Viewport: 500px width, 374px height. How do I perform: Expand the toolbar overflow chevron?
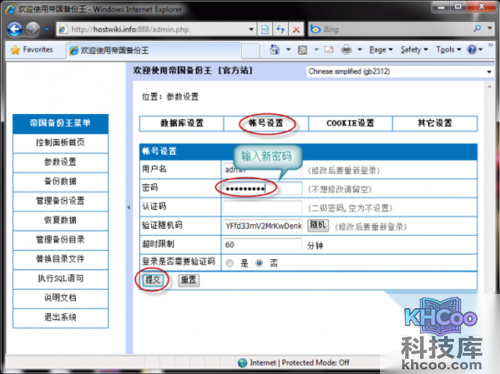coord(490,45)
